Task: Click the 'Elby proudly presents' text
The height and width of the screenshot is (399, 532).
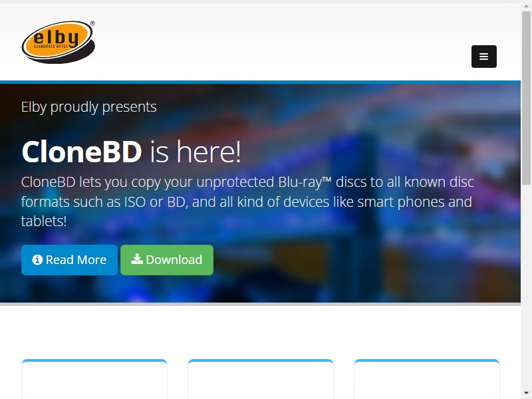Action: click(89, 107)
